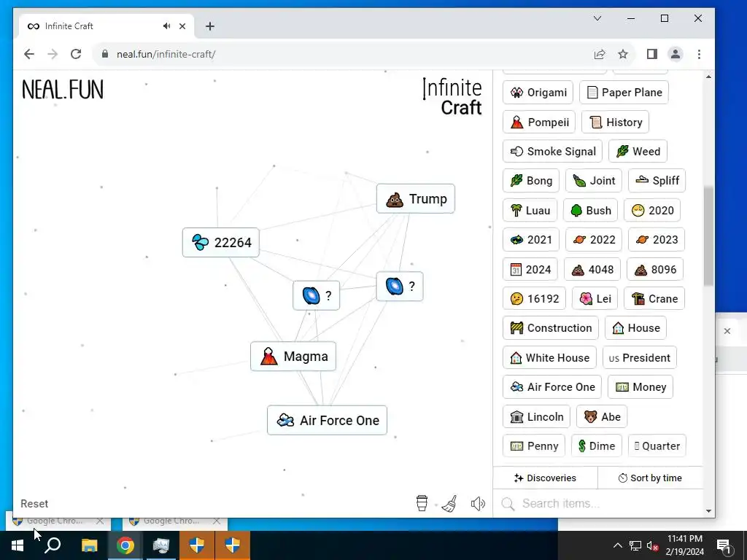Open the Chrome side panel
This screenshot has width=747, height=560.
(x=651, y=54)
